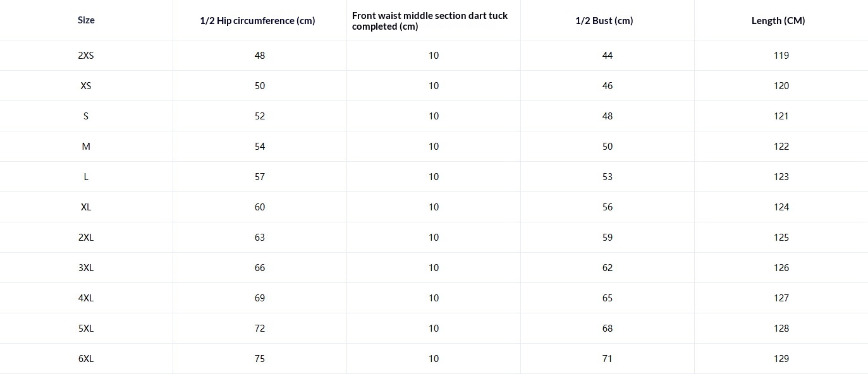The width and height of the screenshot is (868, 374).
Task: Select the 6XL size cell
Action: (86, 359)
